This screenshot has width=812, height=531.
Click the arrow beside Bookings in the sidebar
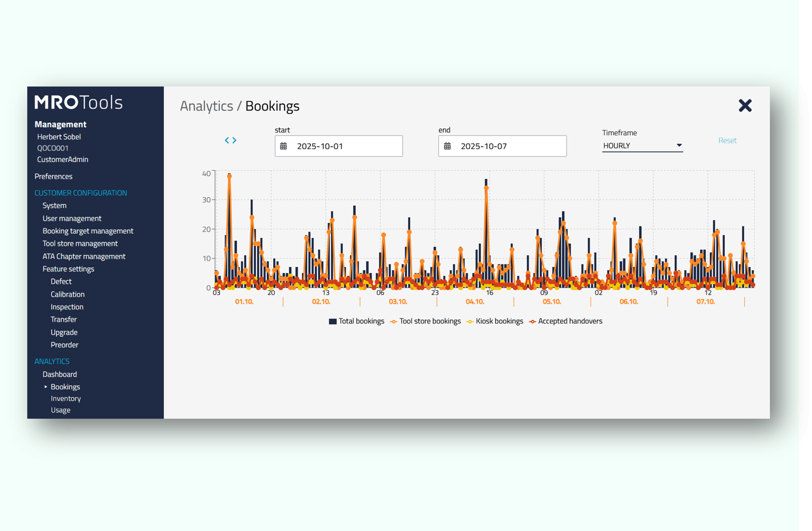pyautogui.click(x=45, y=386)
